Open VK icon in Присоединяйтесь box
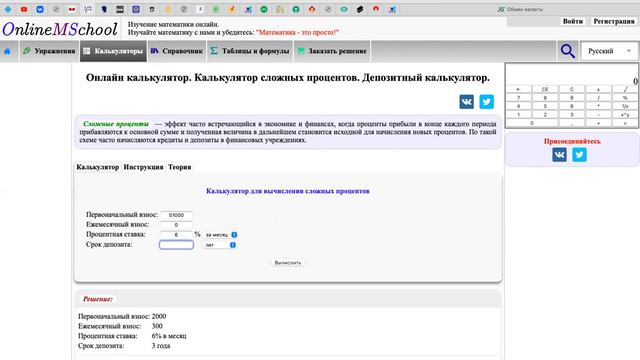Image resolution: width=640 pixels, height=360 pixels. tap(559, 155)
